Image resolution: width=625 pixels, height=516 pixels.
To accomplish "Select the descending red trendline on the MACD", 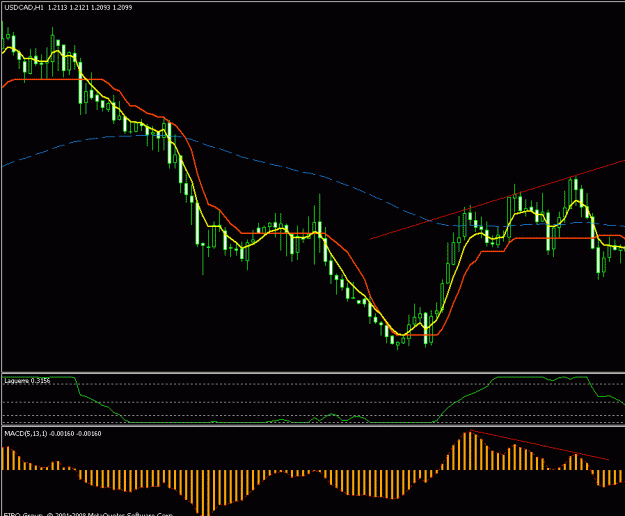I will tap(539, 445).
